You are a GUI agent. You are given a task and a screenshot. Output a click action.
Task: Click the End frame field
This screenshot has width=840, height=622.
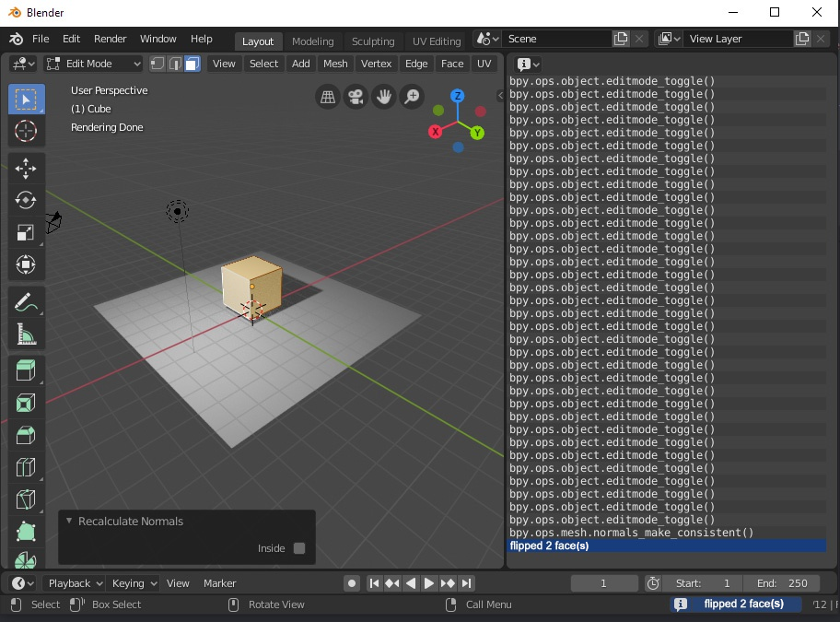point(782,583)
